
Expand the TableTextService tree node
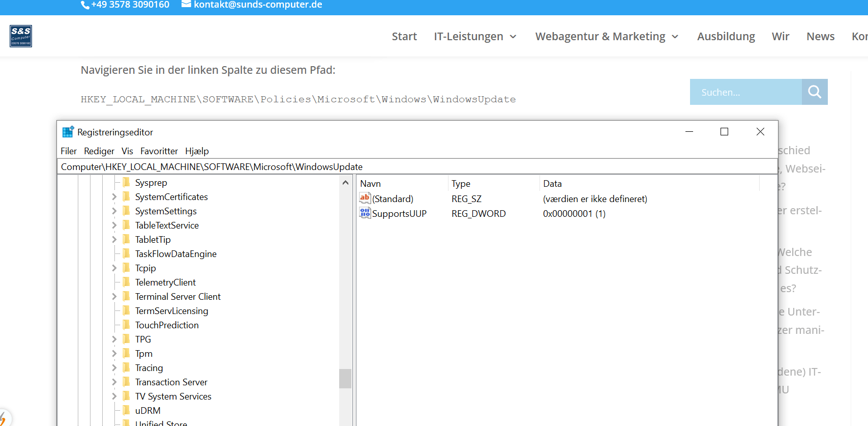click(x=114, y=225)
